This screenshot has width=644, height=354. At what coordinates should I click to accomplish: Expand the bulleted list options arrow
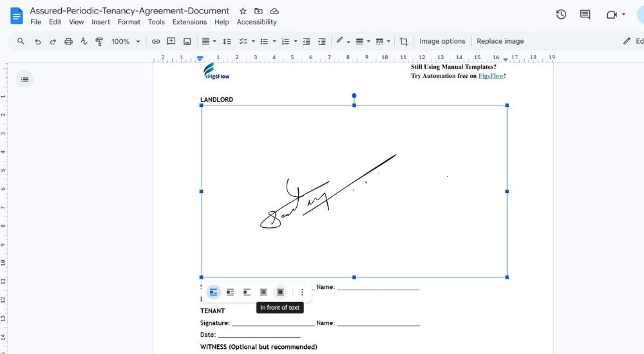click(x=274, y=41)
